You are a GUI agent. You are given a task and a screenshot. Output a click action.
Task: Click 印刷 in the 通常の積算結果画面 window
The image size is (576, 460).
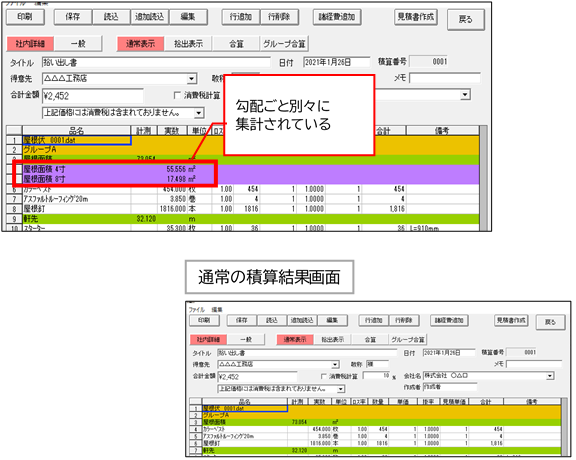[204, 320]
